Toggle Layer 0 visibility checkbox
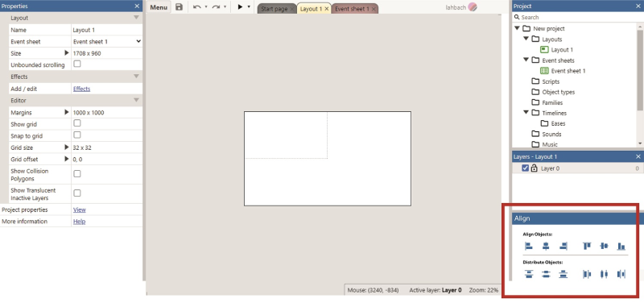Viewport: 644px width, 303px height. pos(525,168)
